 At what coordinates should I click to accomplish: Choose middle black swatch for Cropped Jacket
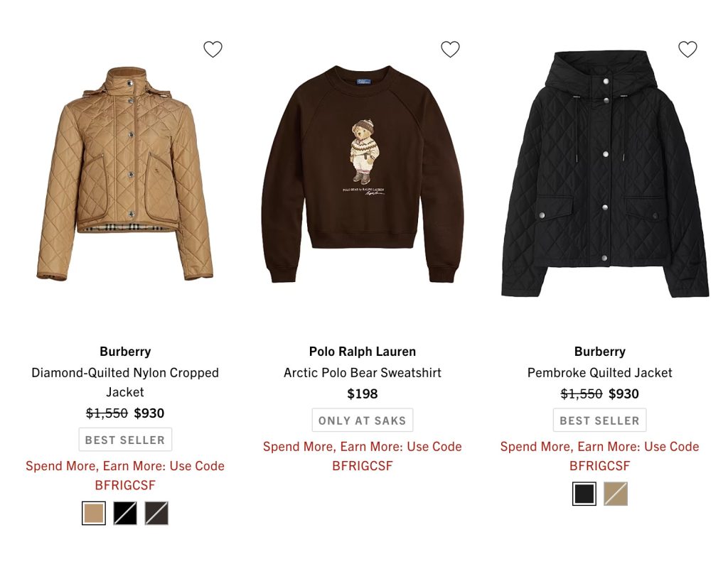(125, 513)
